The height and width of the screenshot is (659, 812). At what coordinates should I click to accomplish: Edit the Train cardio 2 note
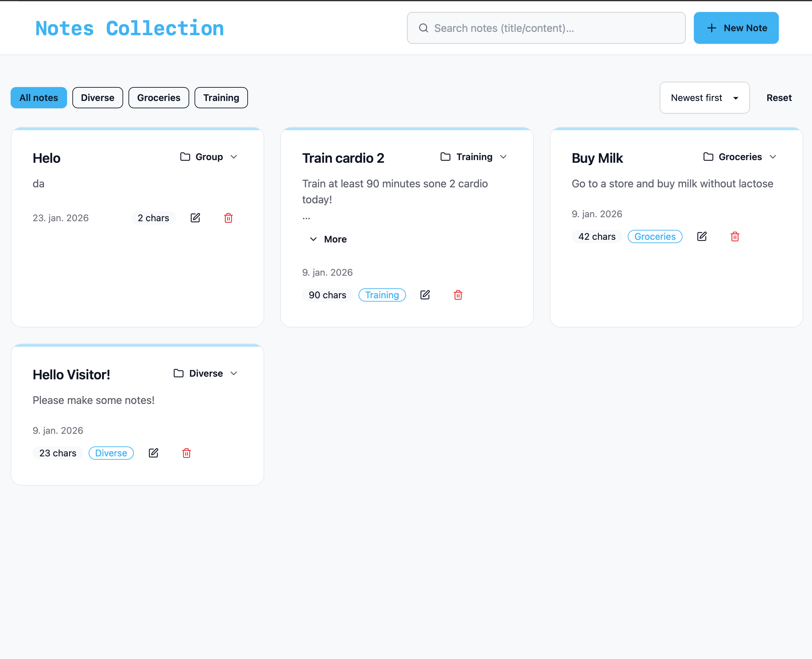pyautogui.click(x=425, y=295)
